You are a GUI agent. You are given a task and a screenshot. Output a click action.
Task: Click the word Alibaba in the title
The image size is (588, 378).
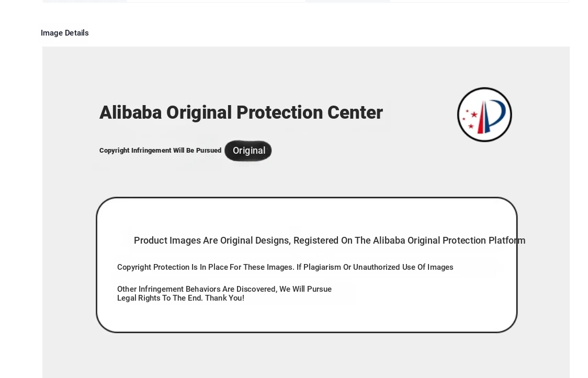coord(130,112)
